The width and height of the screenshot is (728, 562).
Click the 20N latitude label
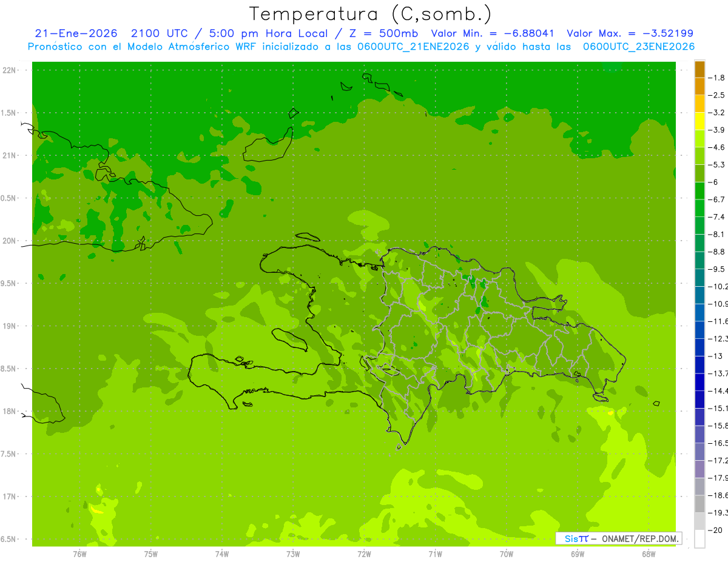pyautogui.click(x=9, y=241)
